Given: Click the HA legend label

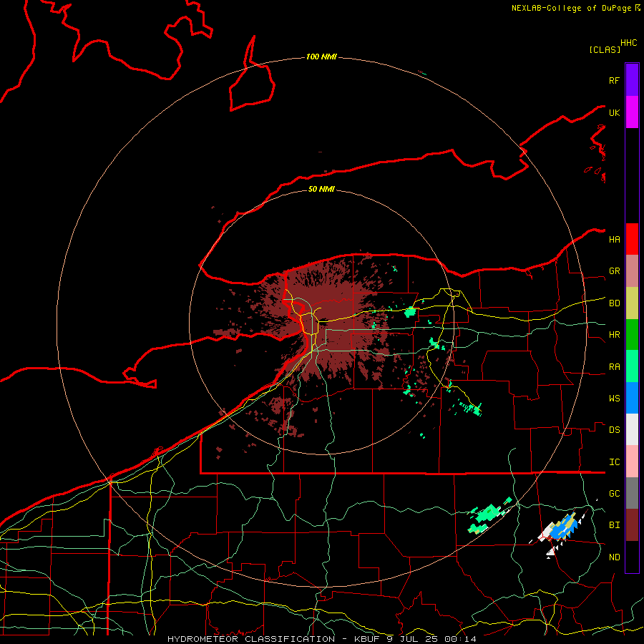Looking at the screenshot, I should coord(614,239).
